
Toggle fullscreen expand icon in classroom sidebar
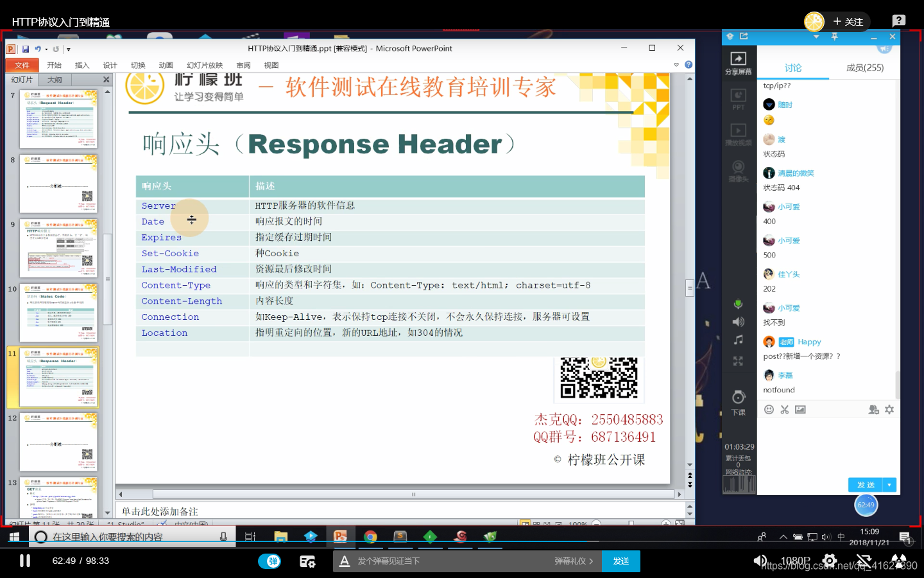(x=739, y=361)
